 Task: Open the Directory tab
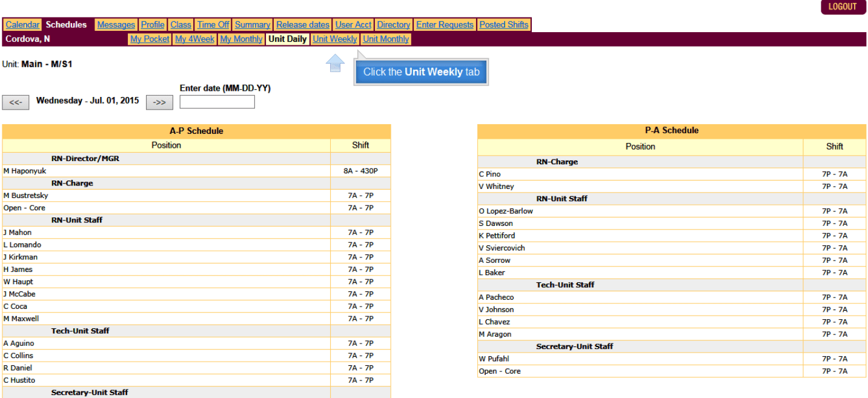pyautogui.click(x=393, y=24)
